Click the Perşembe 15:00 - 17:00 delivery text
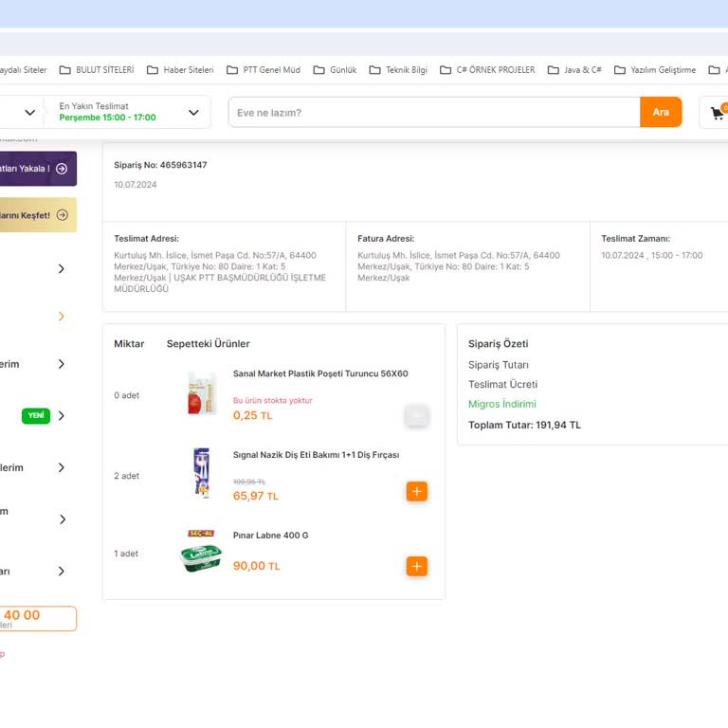The image size is (728, 728). tap(107, 118)
